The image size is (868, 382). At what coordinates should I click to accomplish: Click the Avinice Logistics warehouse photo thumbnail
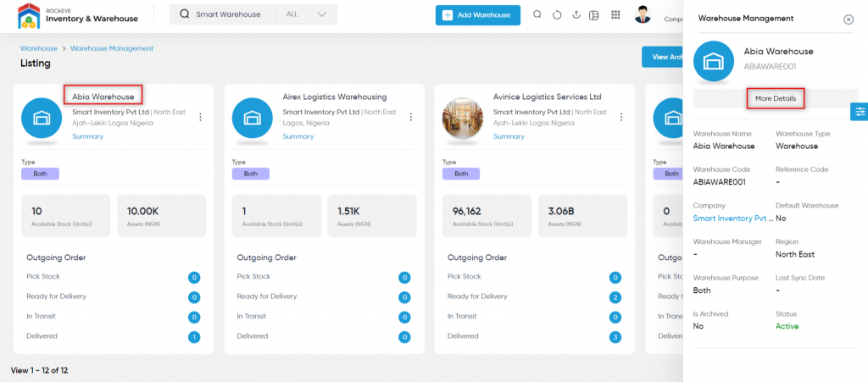coord(463,119)
